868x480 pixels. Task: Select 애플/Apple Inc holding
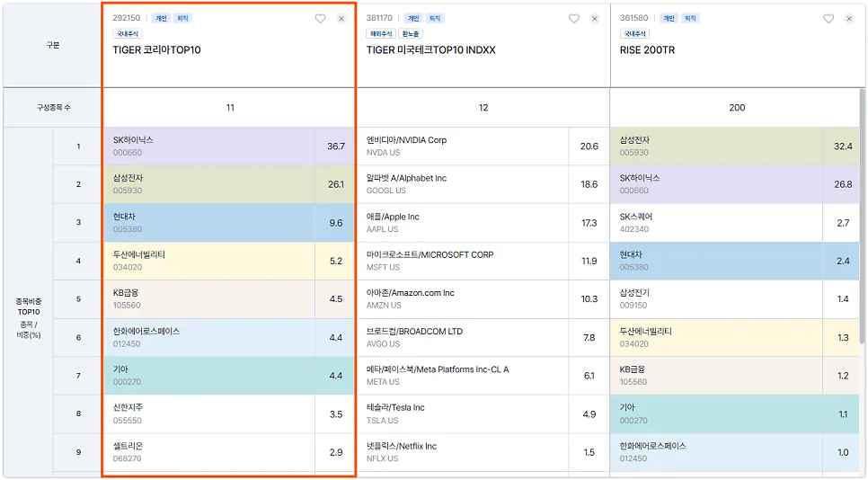tap(483, 223)
